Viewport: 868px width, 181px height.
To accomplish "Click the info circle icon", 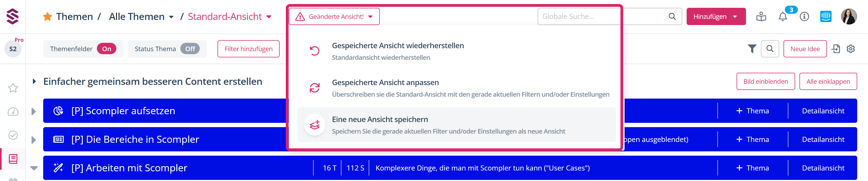I will point(804,17).
